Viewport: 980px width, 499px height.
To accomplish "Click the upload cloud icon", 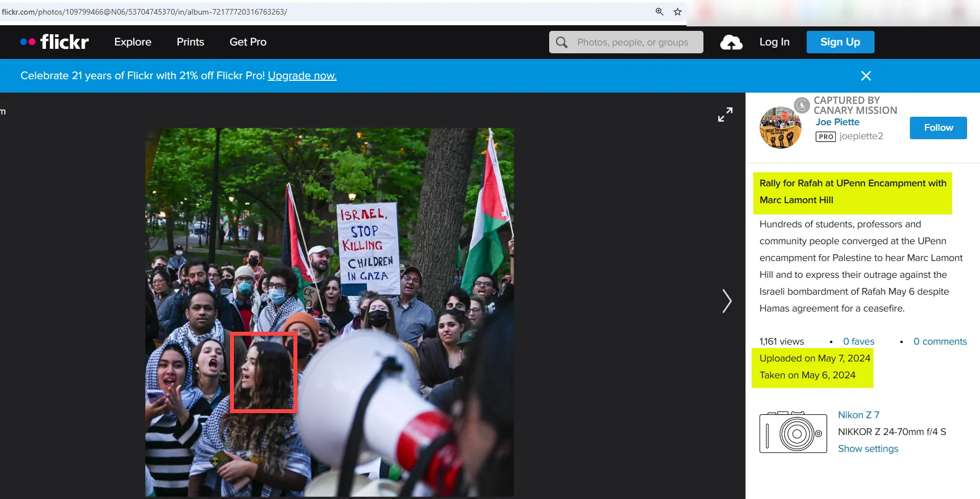I will point(731,43).
